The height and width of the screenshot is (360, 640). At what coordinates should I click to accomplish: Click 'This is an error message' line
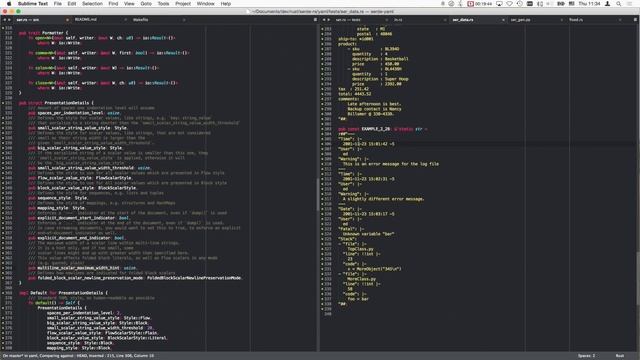[x=391, y=164]
